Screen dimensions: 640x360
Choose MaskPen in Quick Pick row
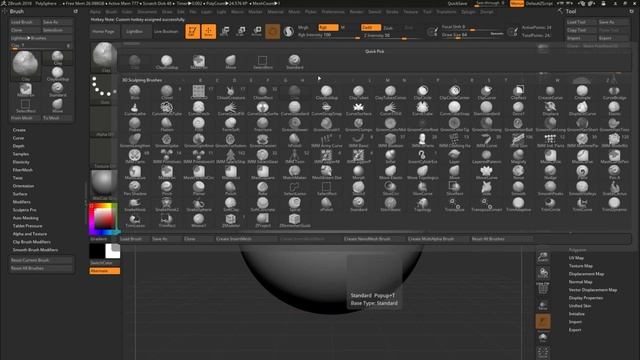(x=199, y=62)
